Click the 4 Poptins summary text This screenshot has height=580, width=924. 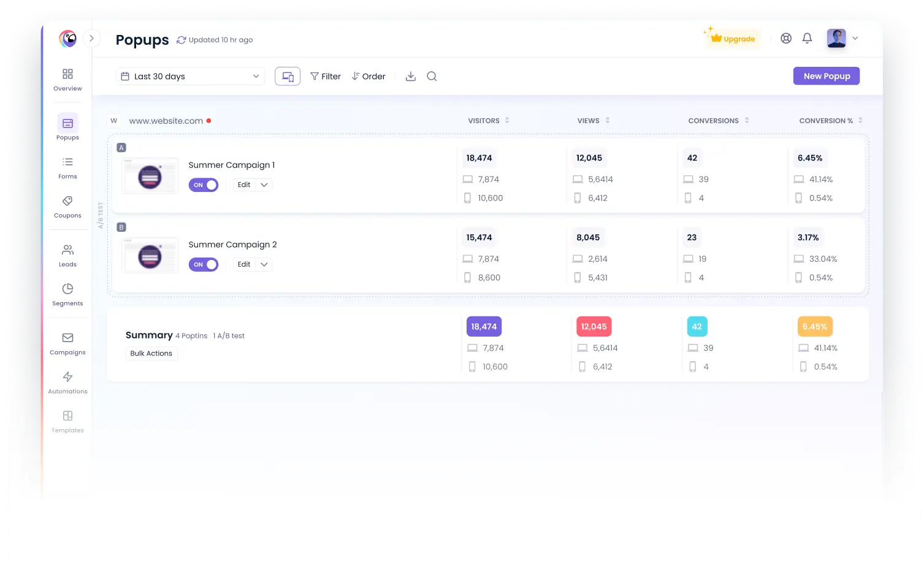click(191, 336)
